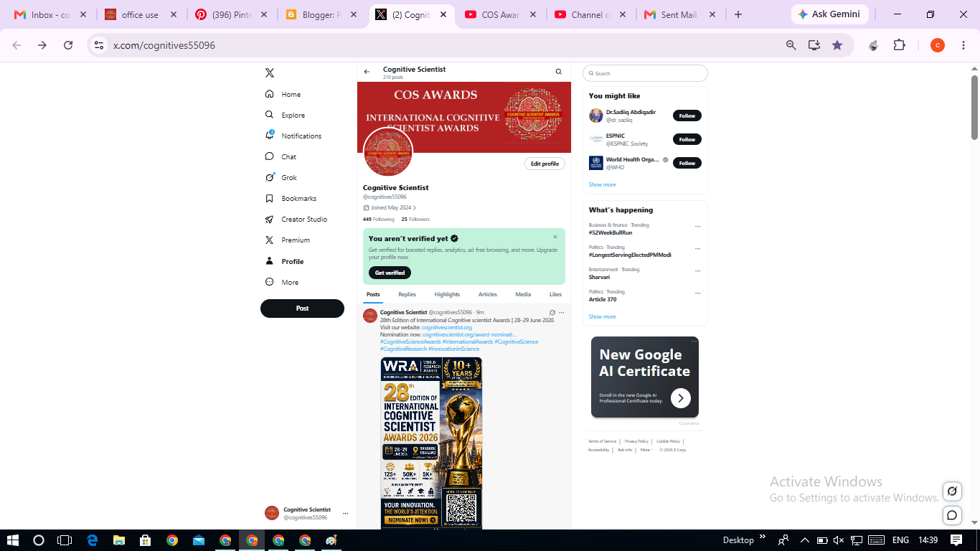Open Chat from the X sidebar
The height and width of the screenshot is (551, 980).
(281, 156)
